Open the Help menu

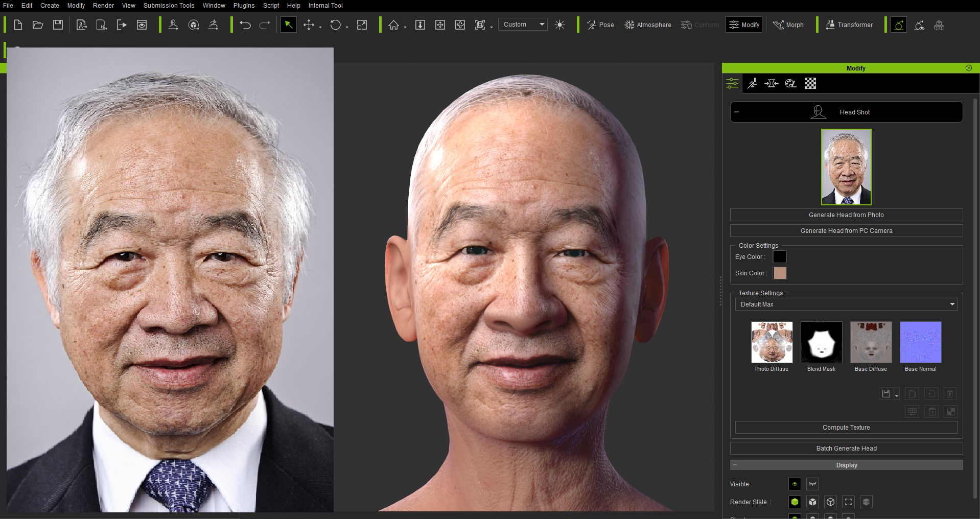pyautogui.click(x=294, y=6)
